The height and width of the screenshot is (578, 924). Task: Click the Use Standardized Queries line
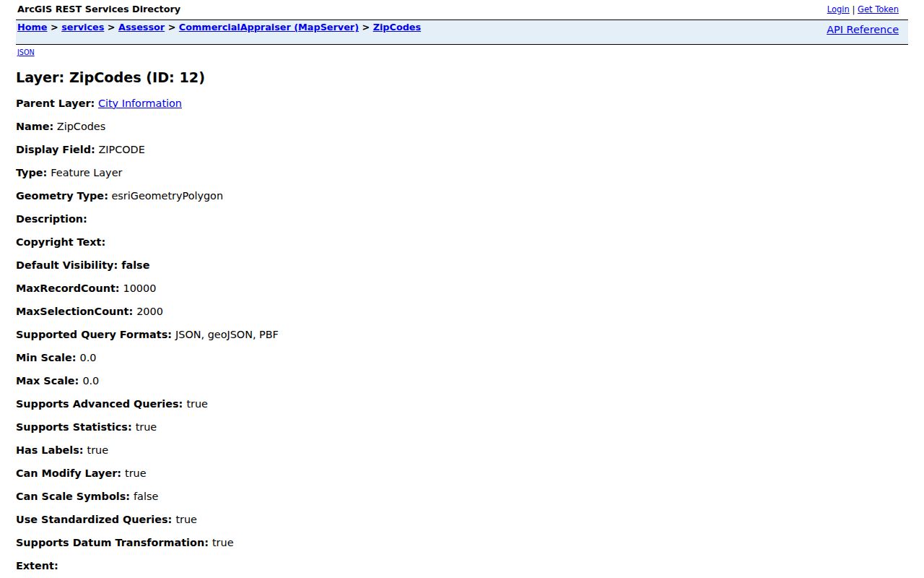[106, 519]
